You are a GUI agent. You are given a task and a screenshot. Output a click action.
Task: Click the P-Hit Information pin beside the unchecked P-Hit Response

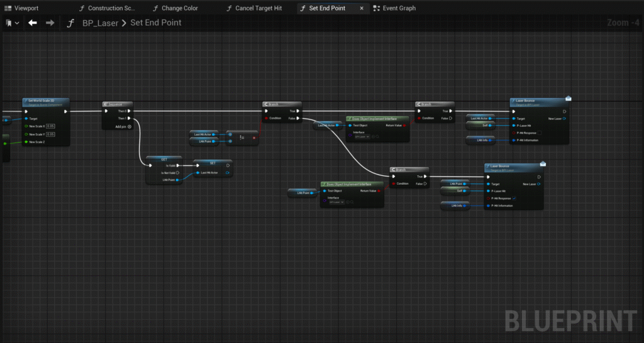[x=514, y=140]
